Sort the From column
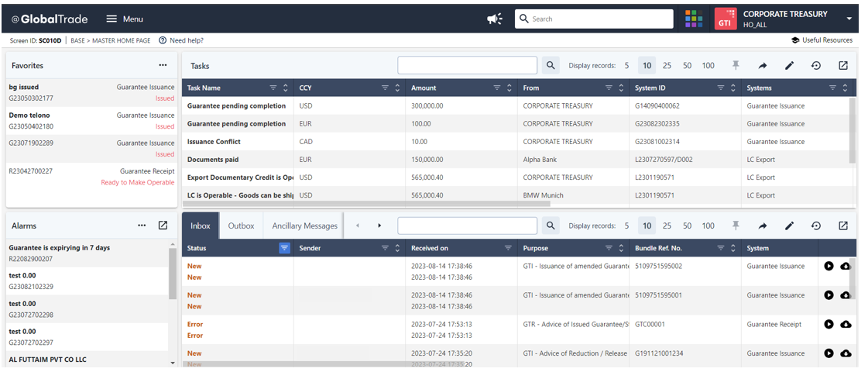This screenshot has width=868, height=372. point(621,88)
